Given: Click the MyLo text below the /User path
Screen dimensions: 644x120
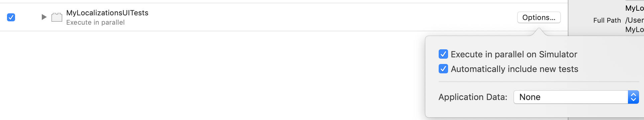Looking at the screenshot, I should (x=635, y=29).
